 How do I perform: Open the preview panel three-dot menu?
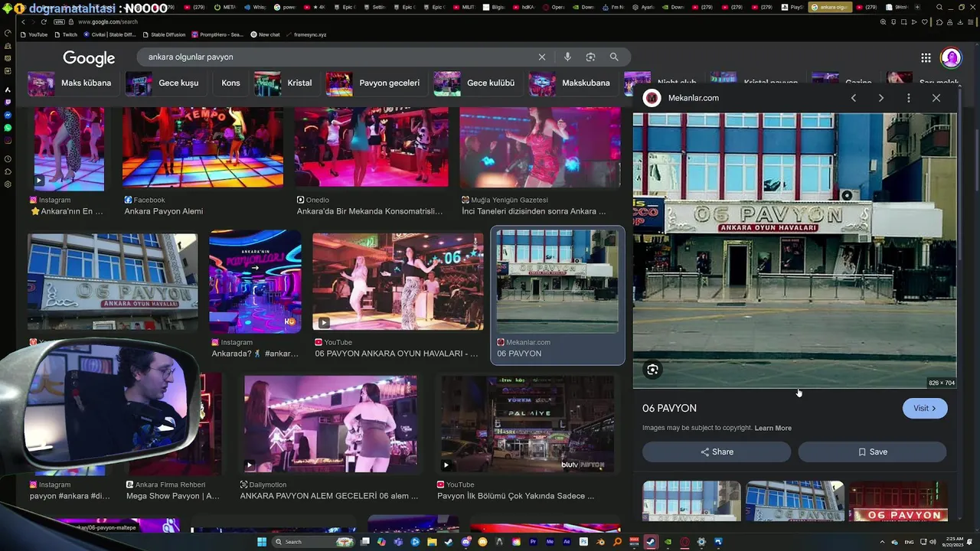click(x=909, y=98)
